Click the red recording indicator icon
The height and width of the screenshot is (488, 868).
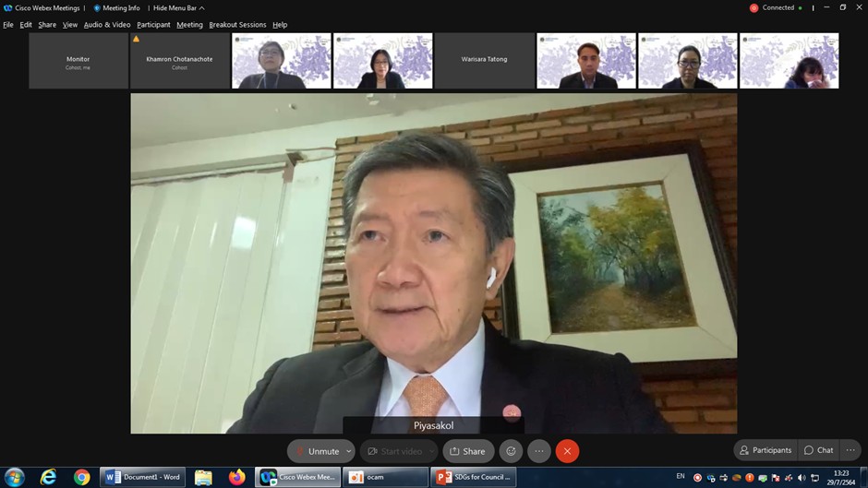click(x=753, y=8)
